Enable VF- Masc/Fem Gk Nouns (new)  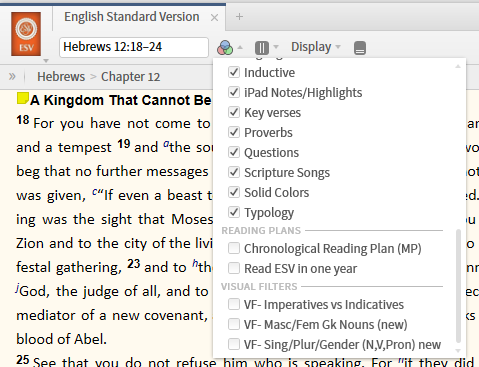234,324
